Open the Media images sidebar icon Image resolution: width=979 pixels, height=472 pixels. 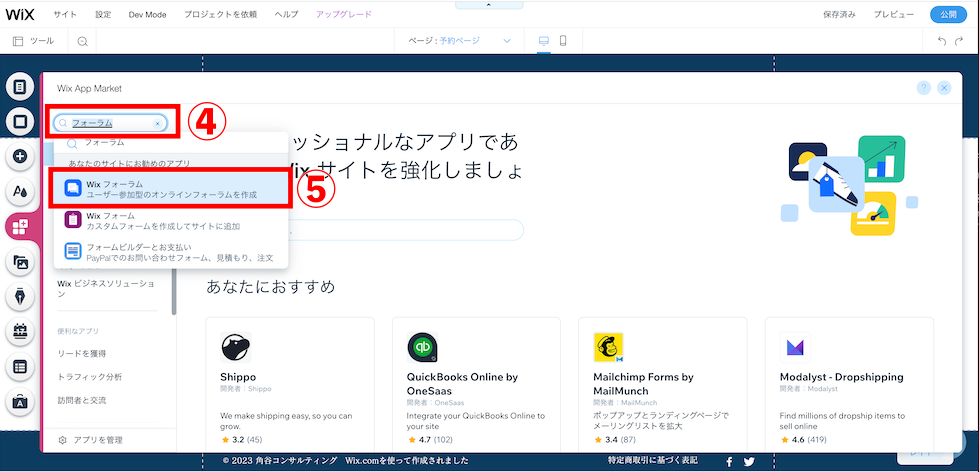20,262
